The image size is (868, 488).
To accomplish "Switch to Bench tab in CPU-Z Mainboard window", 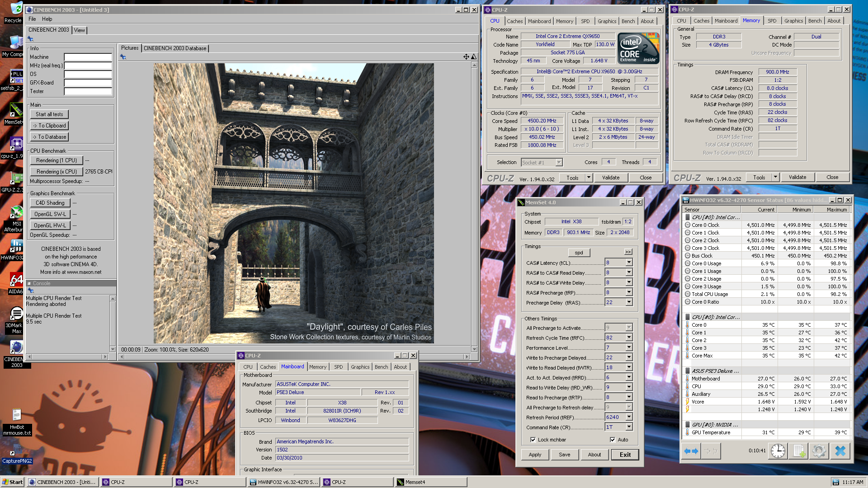I will (x=381, y=367).
